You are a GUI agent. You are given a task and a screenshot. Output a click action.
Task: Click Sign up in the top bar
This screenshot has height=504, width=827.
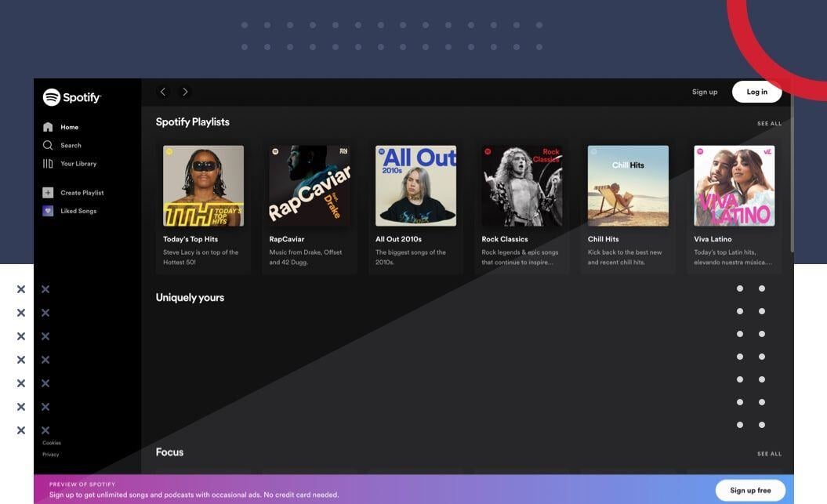pyautogui.click(x=705, y=92)
